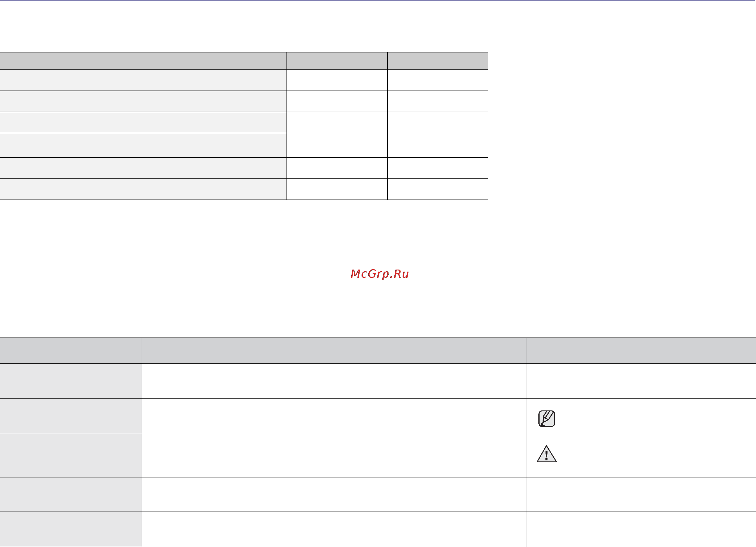Click gray first-column cell in note icon's row
The height and width of the screenshot is (547, 756).
click(x=71, y=416)
